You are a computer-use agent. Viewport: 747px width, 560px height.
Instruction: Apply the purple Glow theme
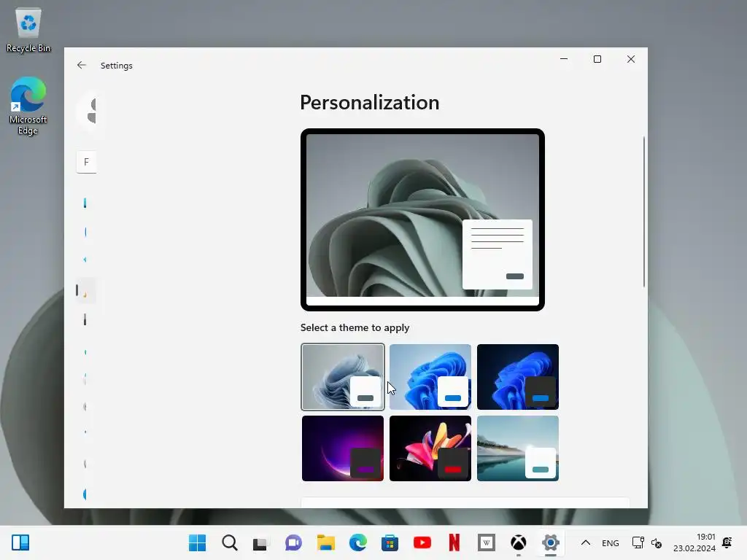click(343, 448)
